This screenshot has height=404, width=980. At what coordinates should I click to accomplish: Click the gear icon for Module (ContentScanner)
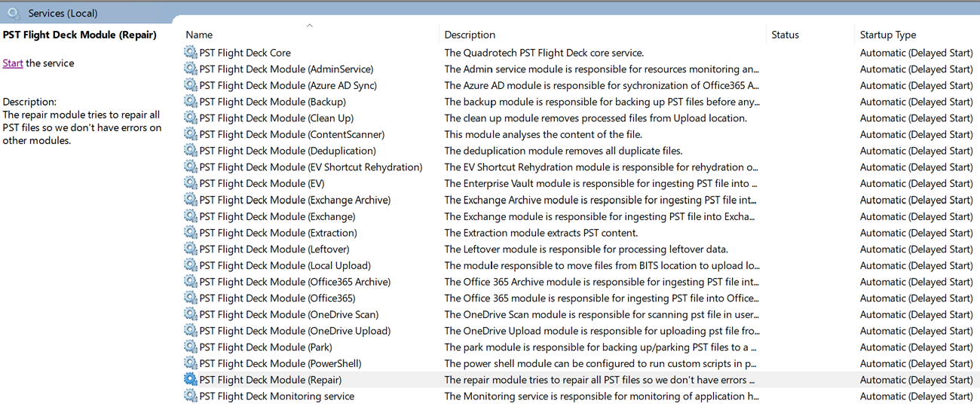click(191, 134)
